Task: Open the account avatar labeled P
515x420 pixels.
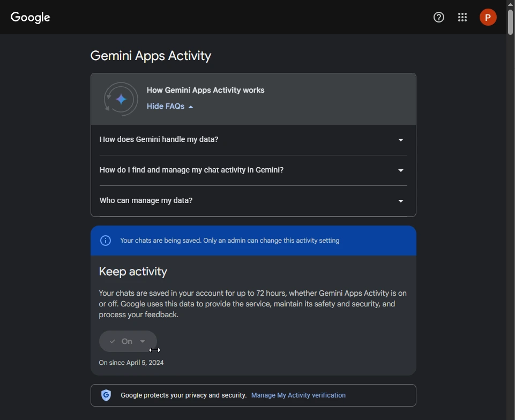Action: (x=488, y=17)
